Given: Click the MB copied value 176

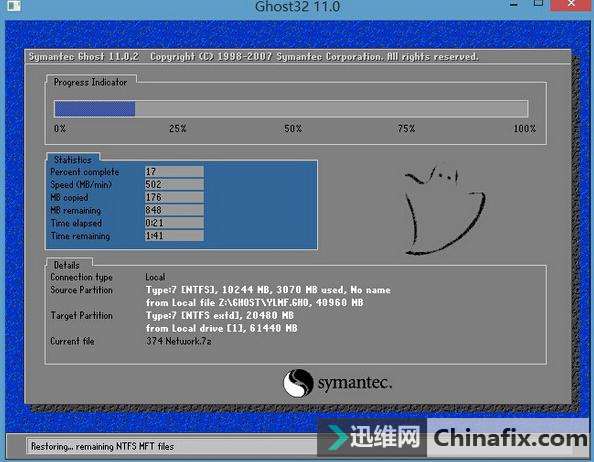Looking at the screenshot, I should [x=174, y=197].
